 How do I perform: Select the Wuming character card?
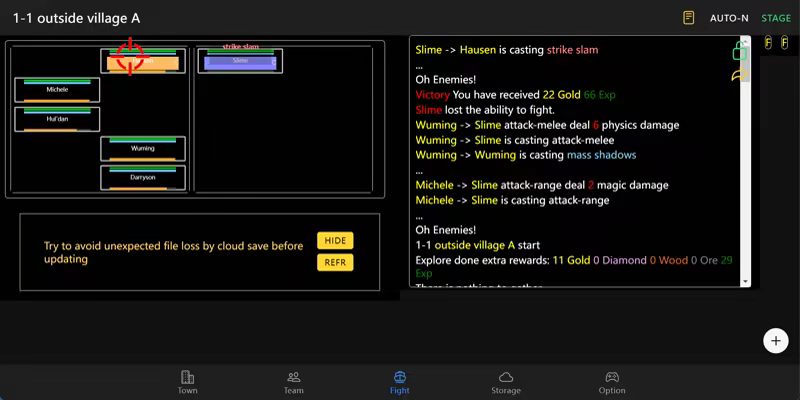coord(143,149)
